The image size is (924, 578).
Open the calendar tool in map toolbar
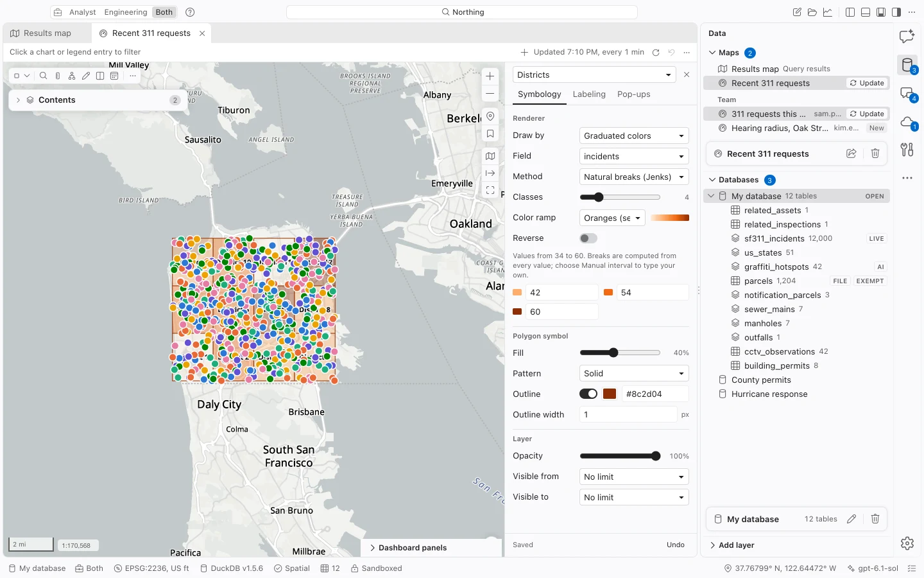(114, 76)
